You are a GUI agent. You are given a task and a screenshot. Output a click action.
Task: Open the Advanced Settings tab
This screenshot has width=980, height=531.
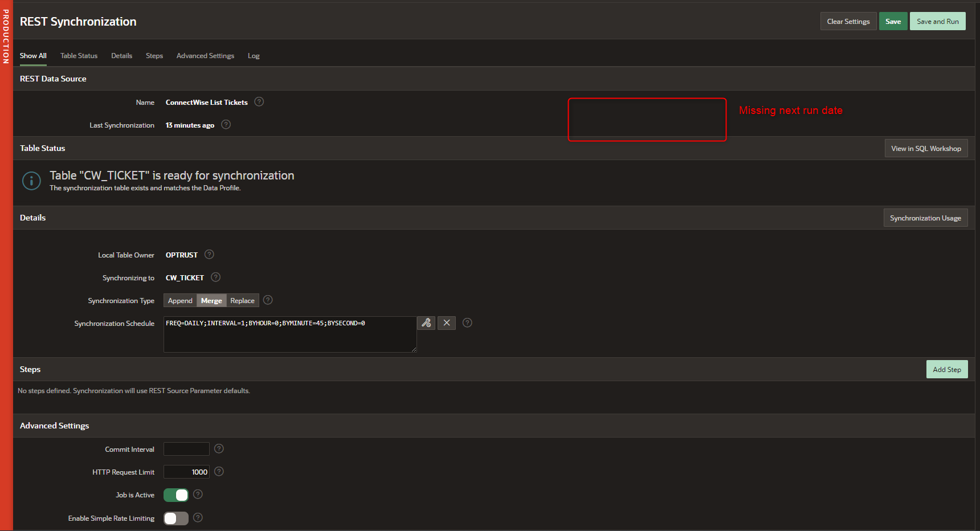(205, 55)
